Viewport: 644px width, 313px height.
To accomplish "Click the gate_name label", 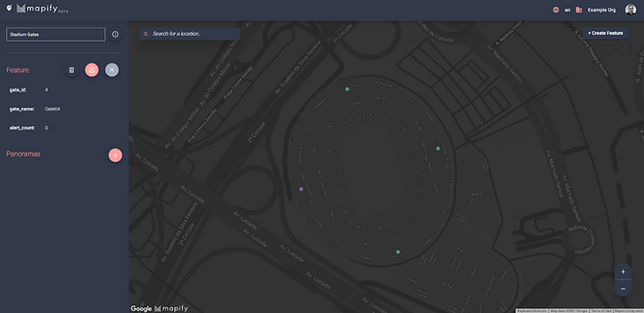I will point(22,110).
